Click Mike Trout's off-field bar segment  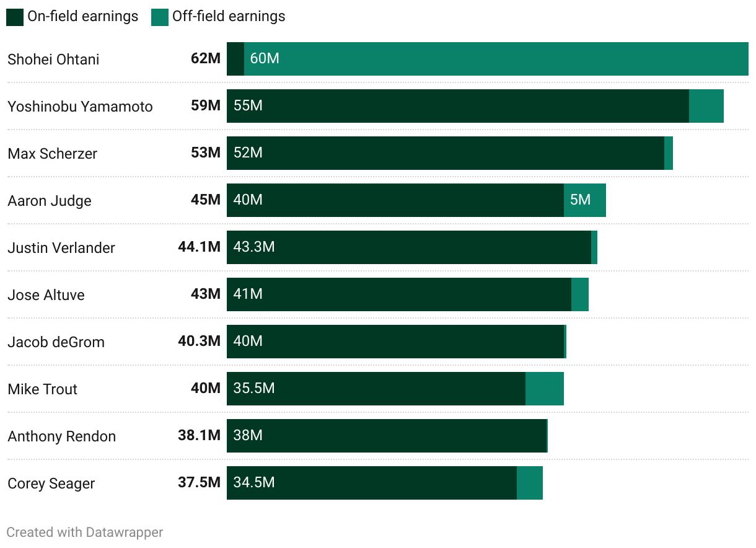[x=545, y=389]
